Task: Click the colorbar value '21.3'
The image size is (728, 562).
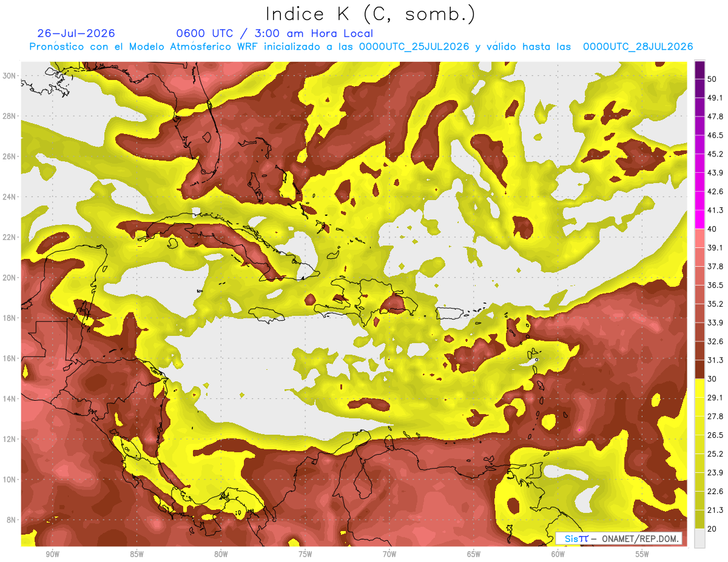Action: (x=715, y=510)
